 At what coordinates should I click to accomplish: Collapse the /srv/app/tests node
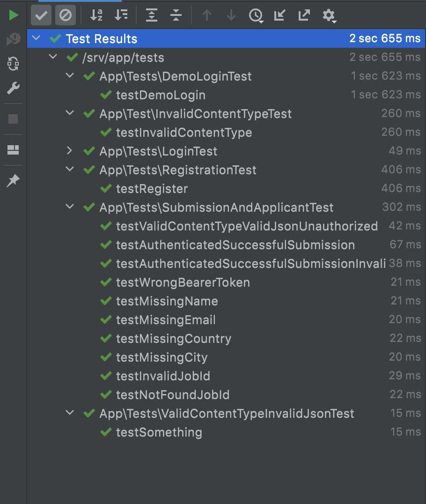(53, 57)
